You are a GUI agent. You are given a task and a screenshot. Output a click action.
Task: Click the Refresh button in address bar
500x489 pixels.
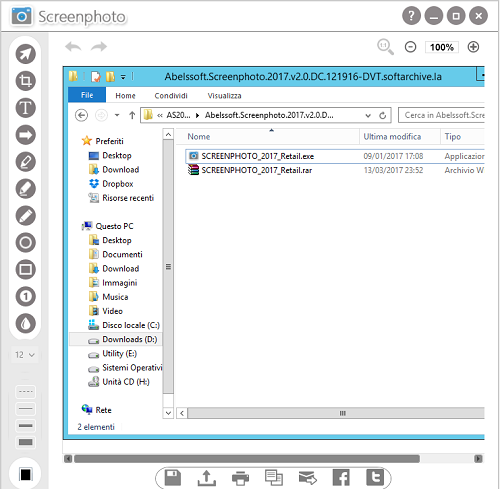click(383, 115)
